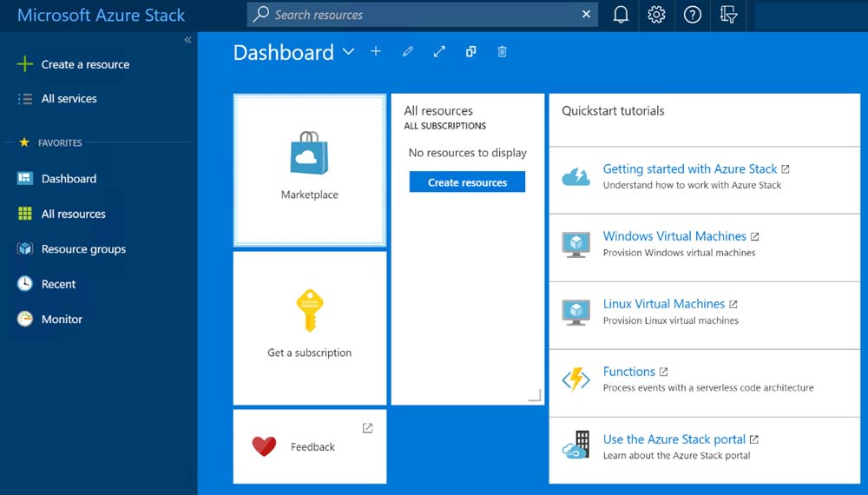Open the settings gear in top bar
The height and width of the screenshot is (495, 868).
click(657, 15)
